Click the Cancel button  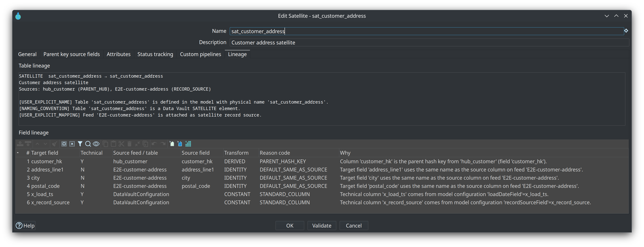[x=354, y=225]
